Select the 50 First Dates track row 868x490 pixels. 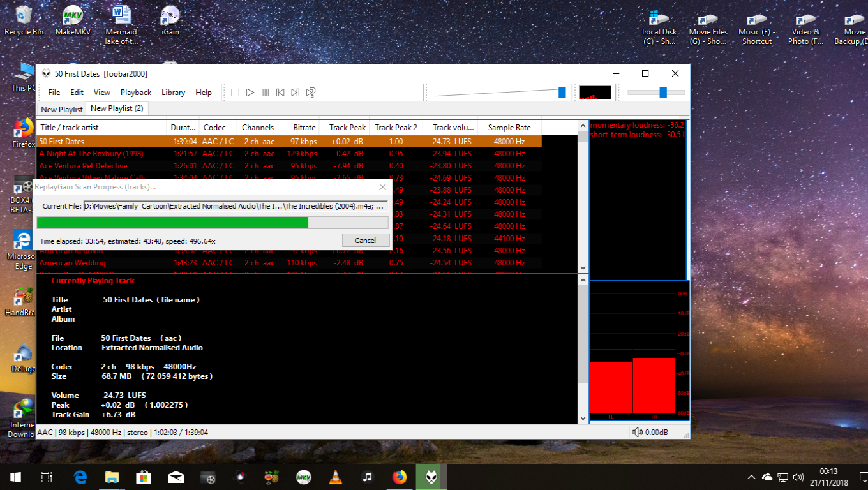coord(289,142)
